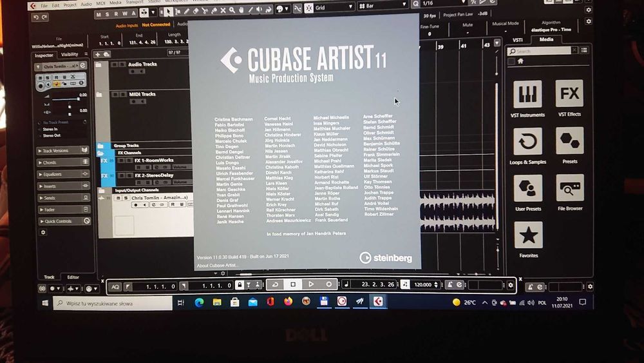Click the Undo arrow icon
644x363 pixels.
pos(35,17)
